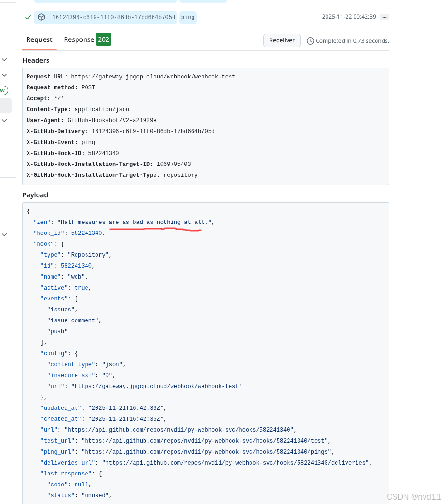Viewport: 443px width, 504px height.
Task: Click the package cube icon beside delivery GUID
Action: [x=41, y=17]
